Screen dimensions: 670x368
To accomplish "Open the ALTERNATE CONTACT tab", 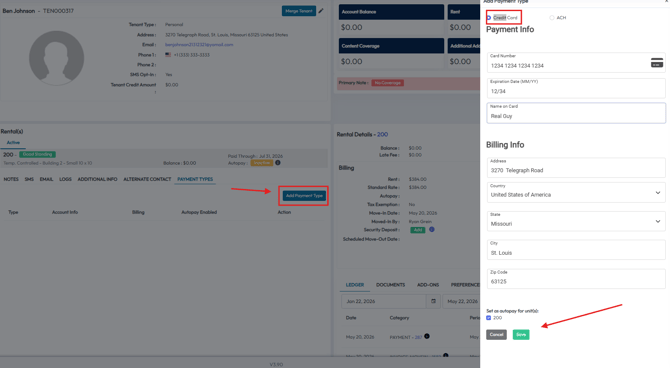I will pos(147,179).
